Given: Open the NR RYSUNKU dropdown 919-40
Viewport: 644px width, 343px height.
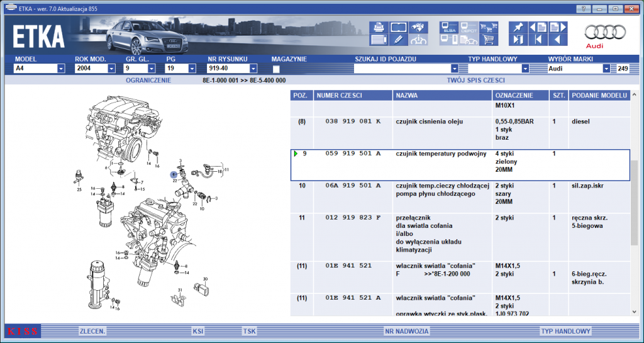Looking at the screenshot, I should 253,69.
